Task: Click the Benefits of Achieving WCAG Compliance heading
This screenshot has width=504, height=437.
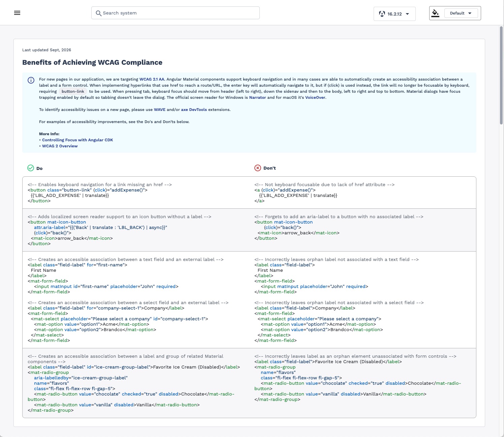Action: coord(92,62)
